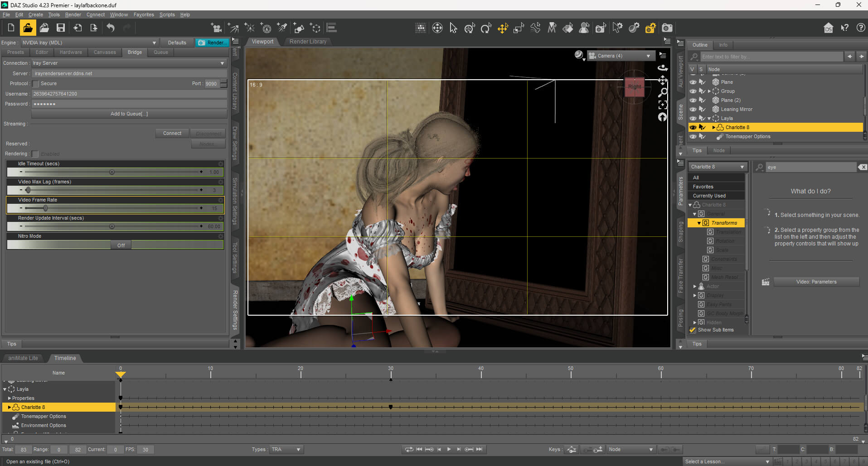Open the Types TRA dropdown
868x466 pixels.
pos(286,450)
